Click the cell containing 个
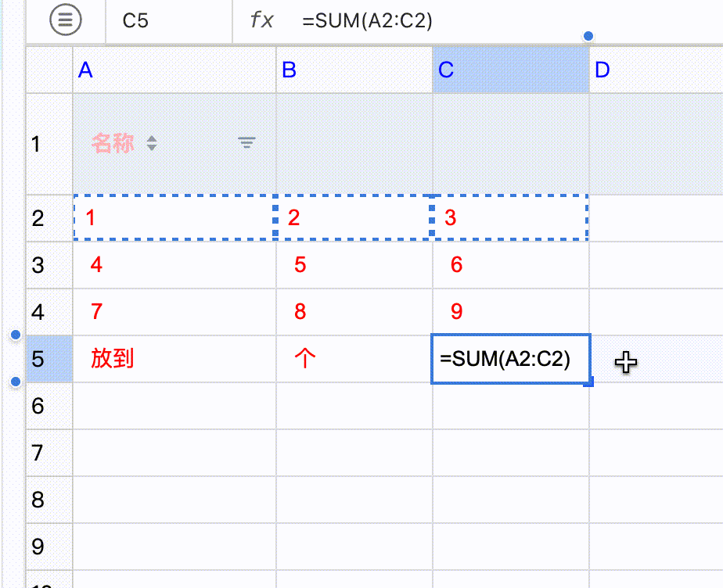This screenshot has width=723, height=588. tap(354, 359)
